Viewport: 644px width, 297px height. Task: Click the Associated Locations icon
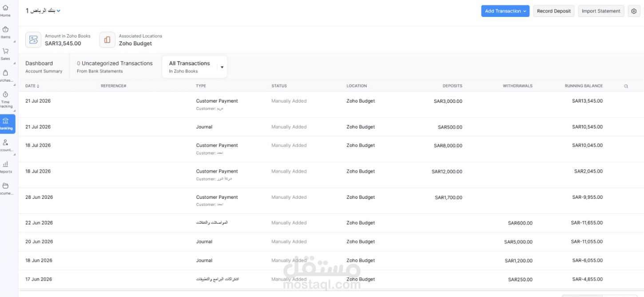tap(107, 40)
